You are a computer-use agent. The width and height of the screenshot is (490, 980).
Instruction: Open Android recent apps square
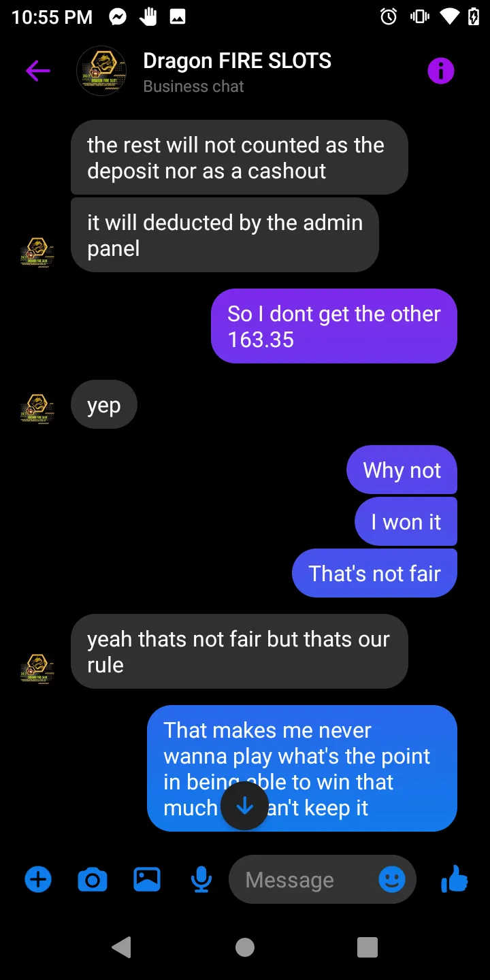[x=367, y=947]
